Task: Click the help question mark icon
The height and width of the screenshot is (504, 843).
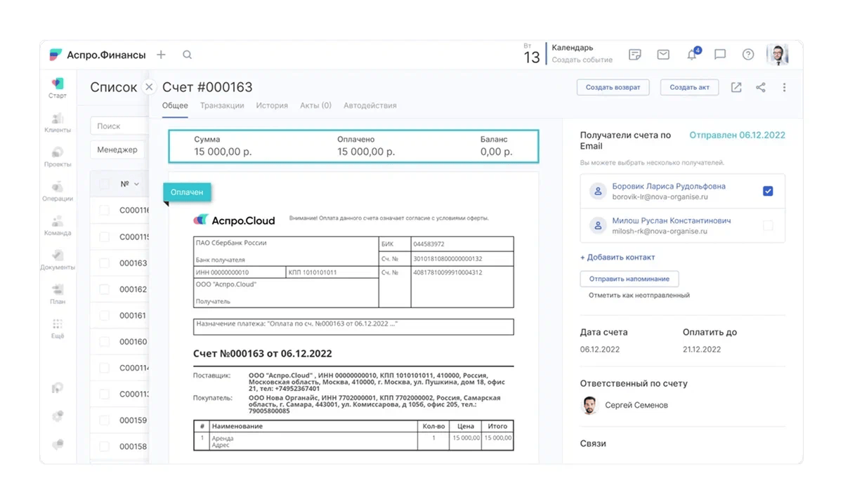Action: [x=748, y=55]
